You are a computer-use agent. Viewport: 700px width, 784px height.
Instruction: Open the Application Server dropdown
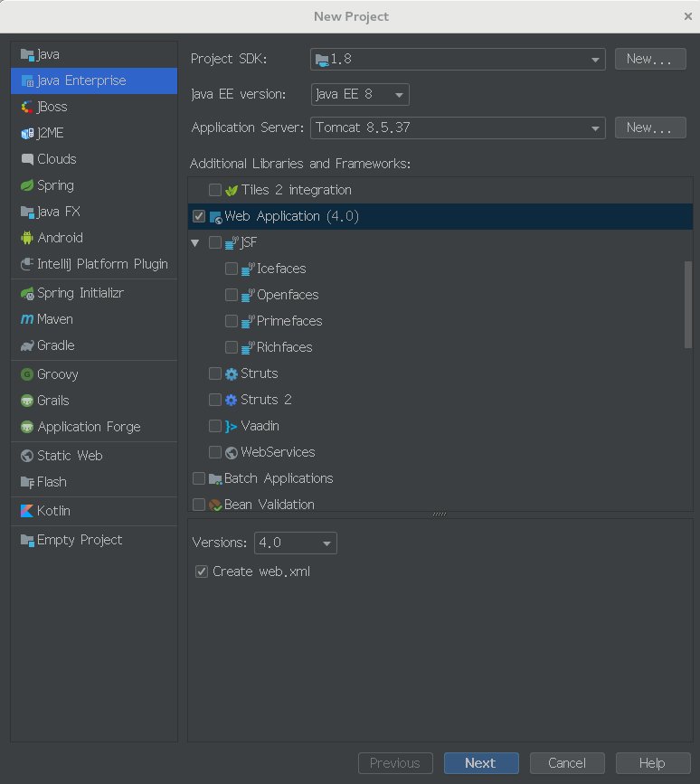[x=458, y=128]
